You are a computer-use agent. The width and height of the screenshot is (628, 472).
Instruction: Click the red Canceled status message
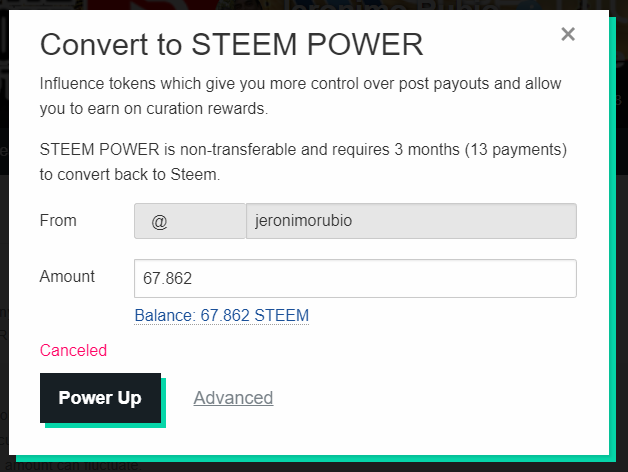coord(73,350)
